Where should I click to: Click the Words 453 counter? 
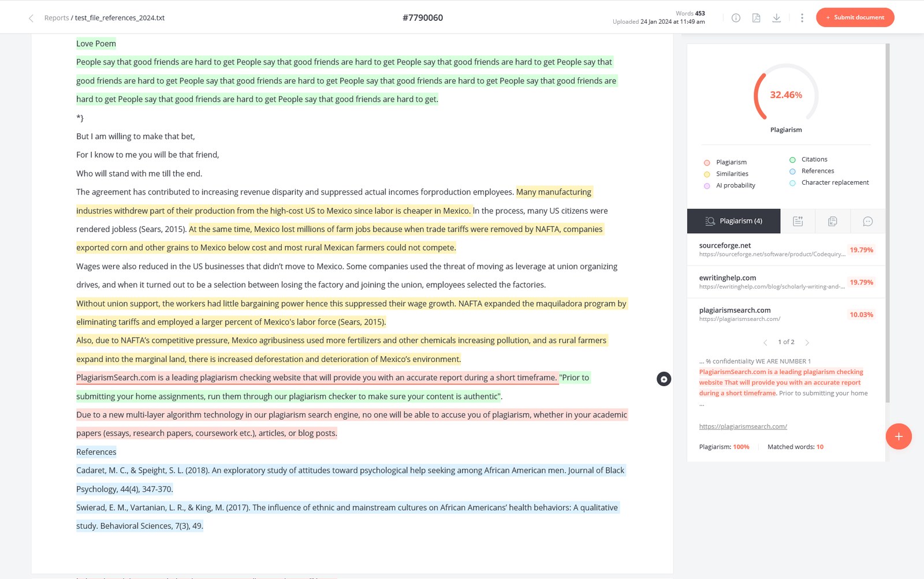click(x=690, y=13)
